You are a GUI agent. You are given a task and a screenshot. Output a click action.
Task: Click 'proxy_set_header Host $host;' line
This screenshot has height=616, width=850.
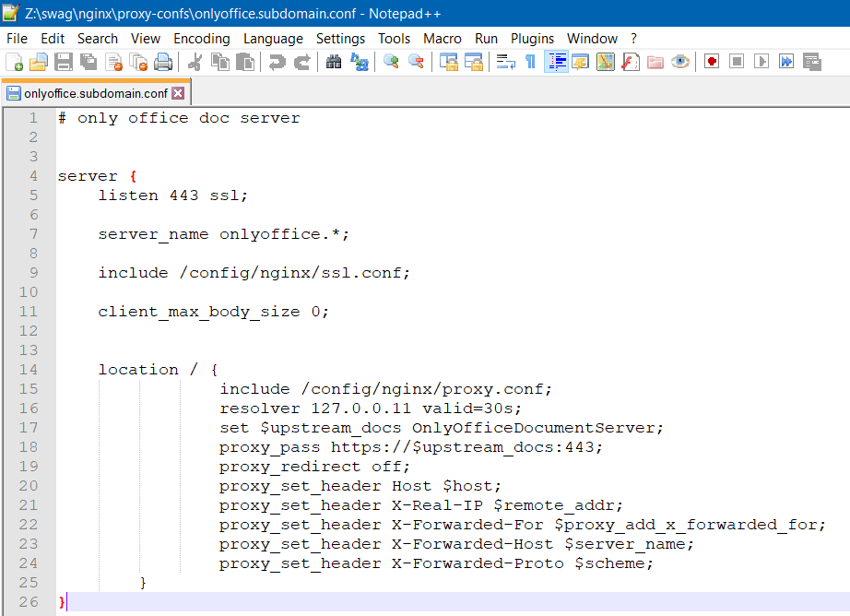coord(360,486)
